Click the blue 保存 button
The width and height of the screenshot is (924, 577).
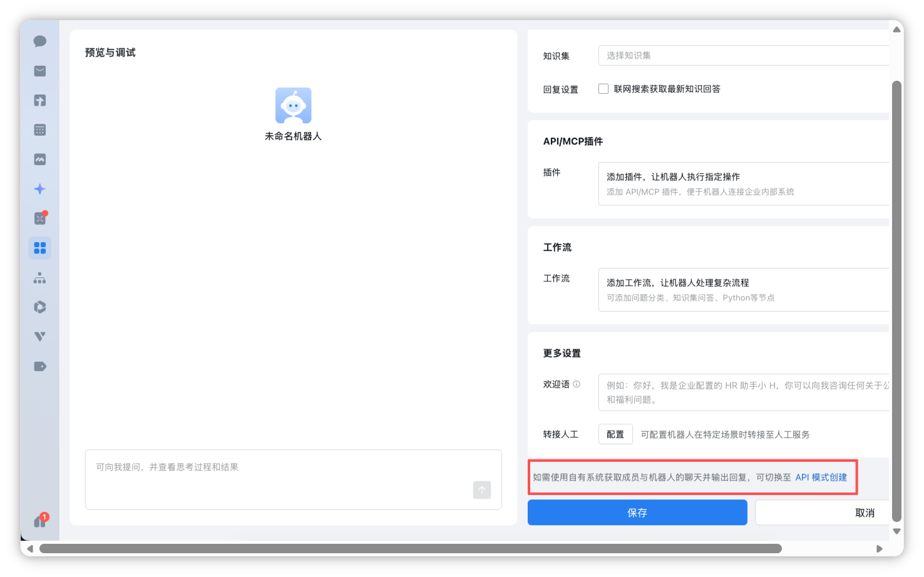click(x=637, y=513)
